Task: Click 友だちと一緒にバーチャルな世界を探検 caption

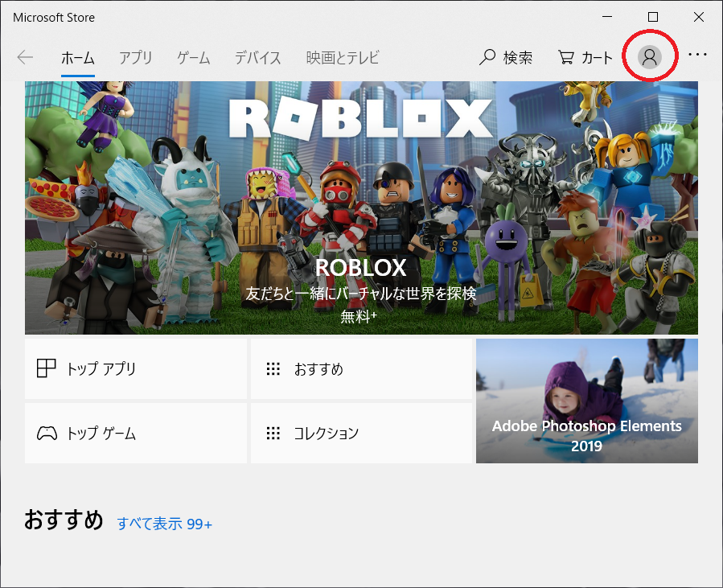Action: click(x=360, y=294)
